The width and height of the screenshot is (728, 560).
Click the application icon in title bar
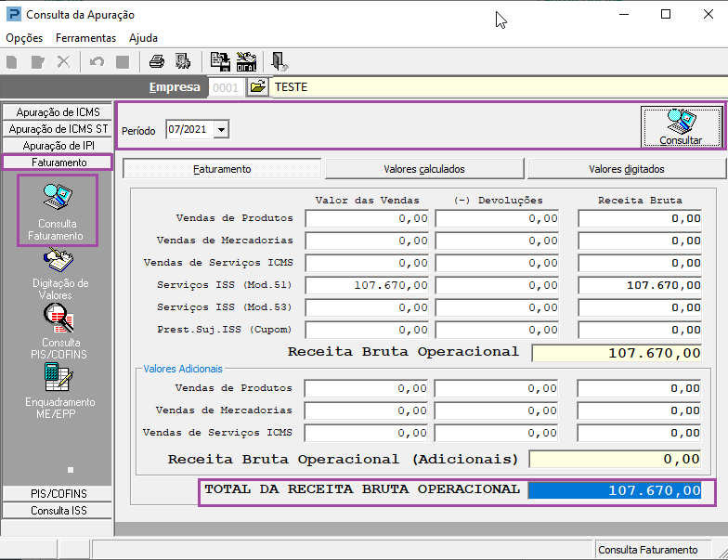coord(13,15)
